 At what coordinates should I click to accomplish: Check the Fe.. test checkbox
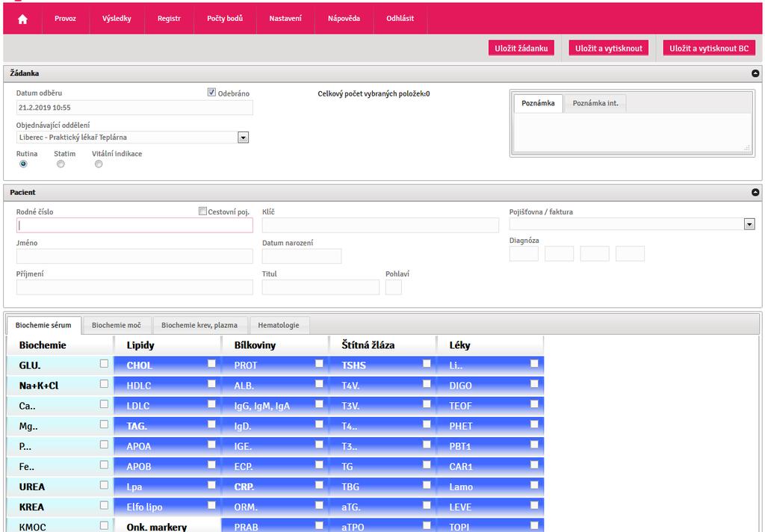click(x=104, y=465)
